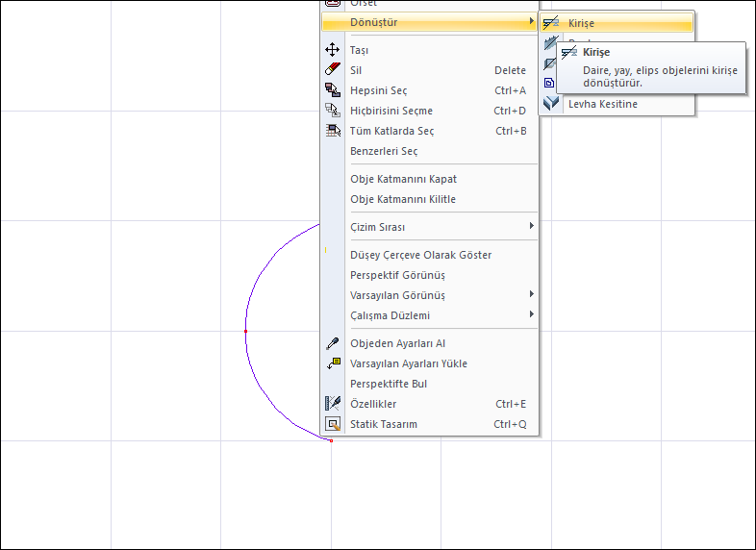
Task: Click the Levha Kesitine icon
Action: [x=550, y=103]
